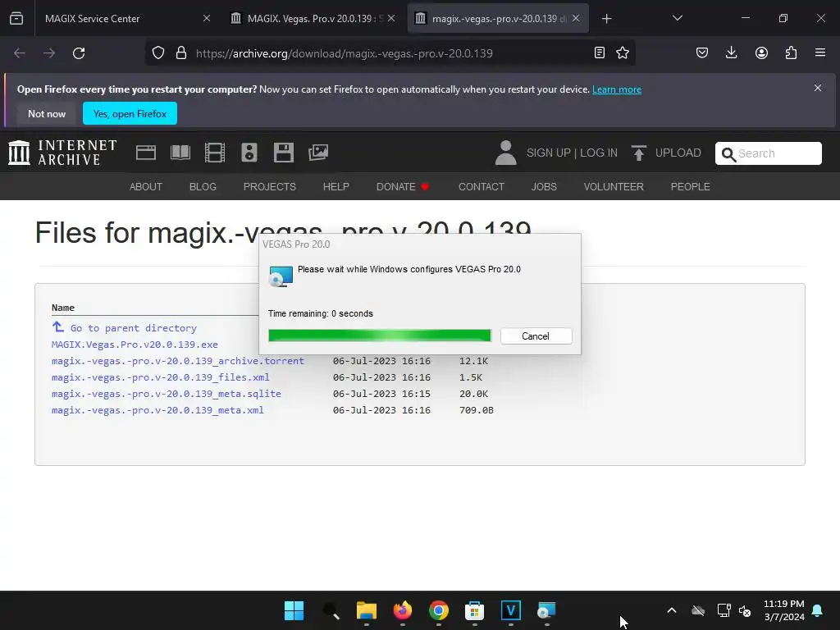Image resolution: width=840 pixels, height=630 pixels.
Task: Open the VOLUNTEER menu item
Action: [614, 186]
